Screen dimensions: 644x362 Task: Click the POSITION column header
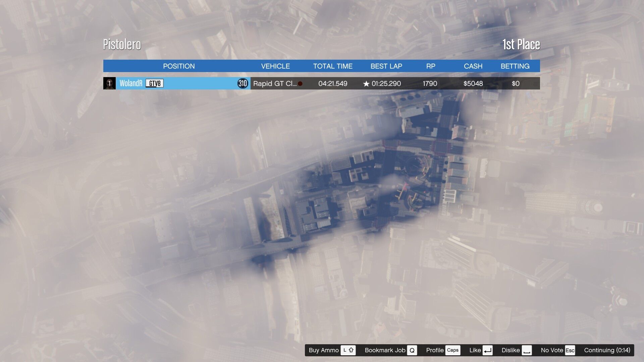179,66
